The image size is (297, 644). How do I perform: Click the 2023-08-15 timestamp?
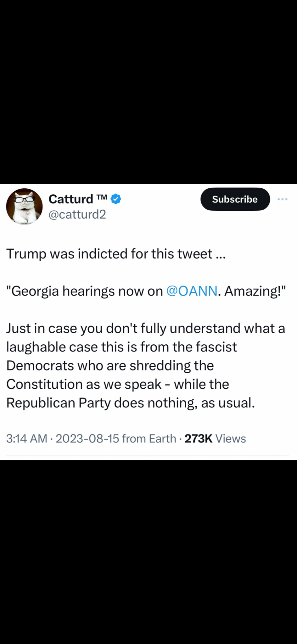(87, 438)
